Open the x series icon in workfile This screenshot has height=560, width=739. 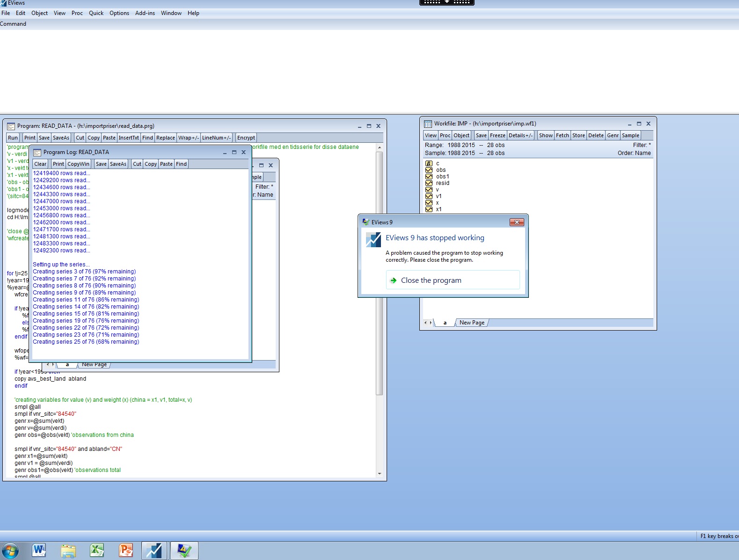[429, 203]
